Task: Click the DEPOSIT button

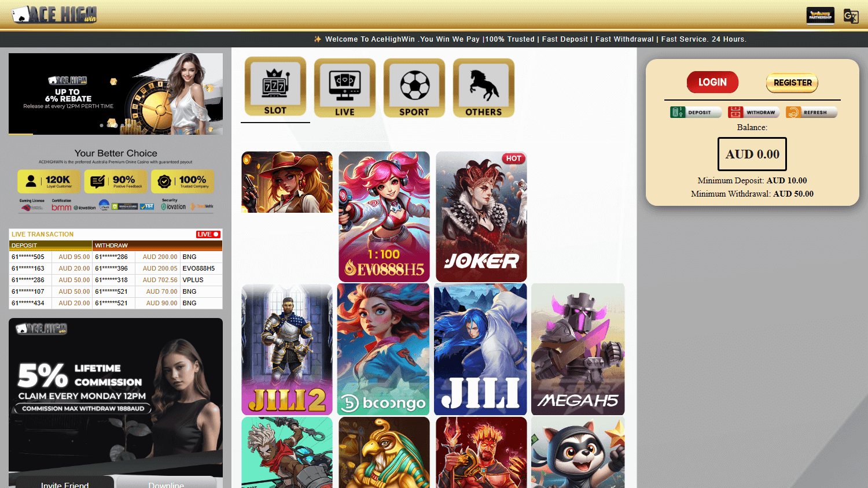Action: [696, 112]
